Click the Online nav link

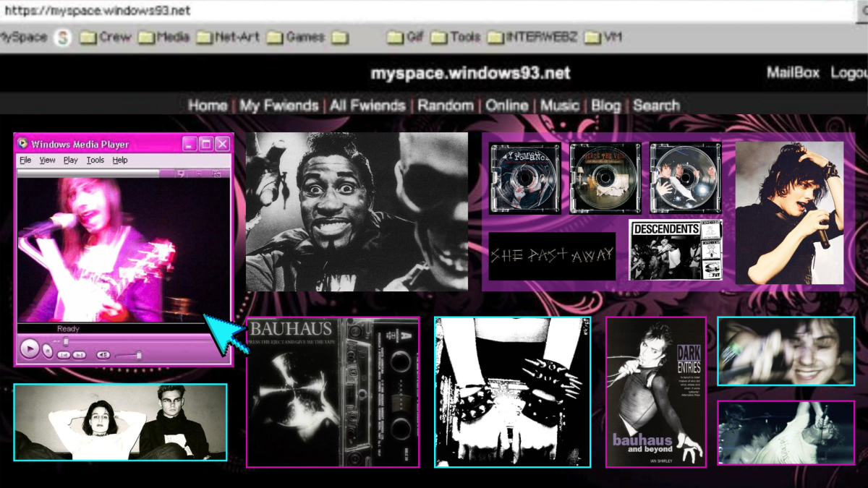point(507,106)
